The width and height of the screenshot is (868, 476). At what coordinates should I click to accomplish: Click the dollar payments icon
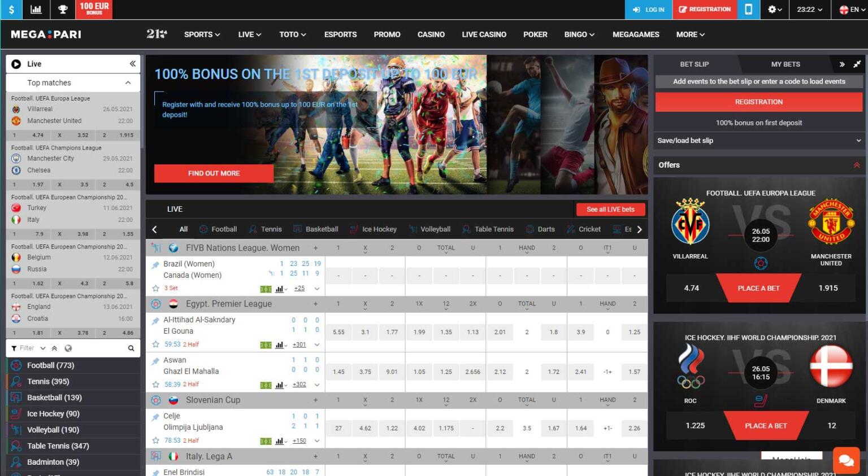pyautogui.click(x=11, y=10)
